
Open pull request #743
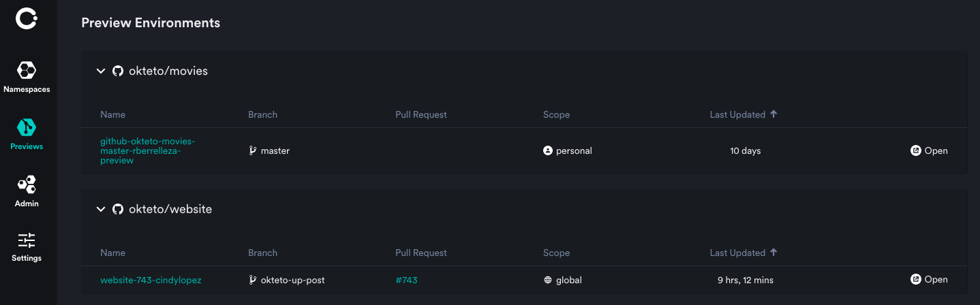(406, 280)
